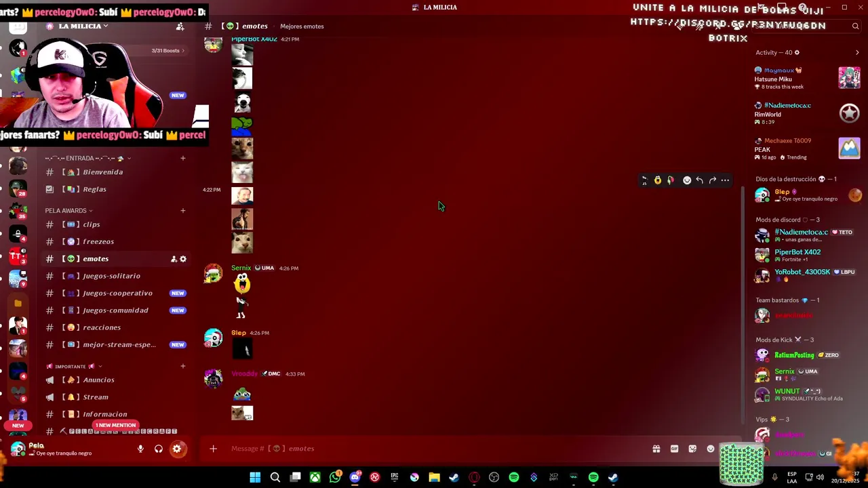Open the Anuncios announcement channel
The height and width of the screenshot is (488, 868).
[x=117, y=380]
